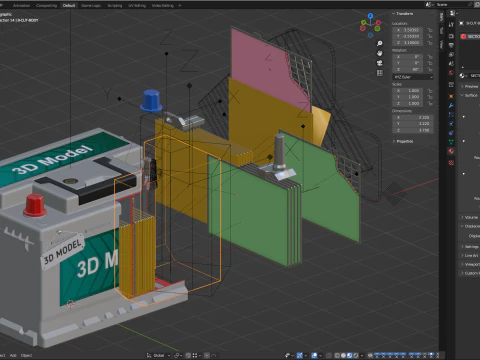Open the Object menu in viewport header

(x=26, y=355)
